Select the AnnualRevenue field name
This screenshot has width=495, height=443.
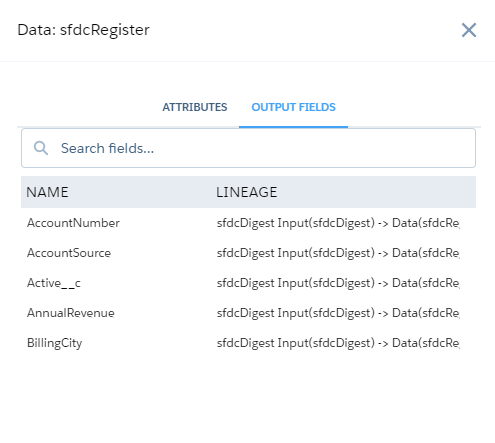click(x=71, y=313)
